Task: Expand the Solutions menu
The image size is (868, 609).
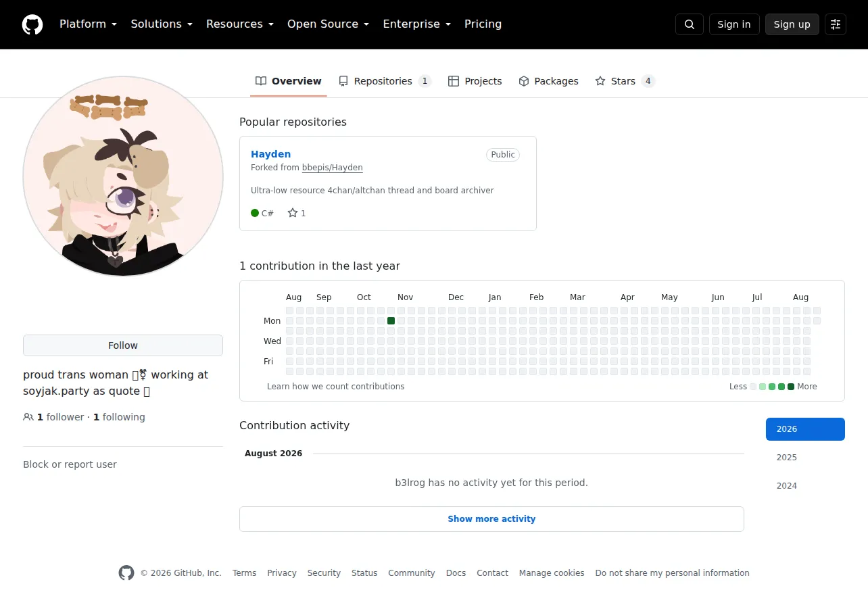Action: 162,24
